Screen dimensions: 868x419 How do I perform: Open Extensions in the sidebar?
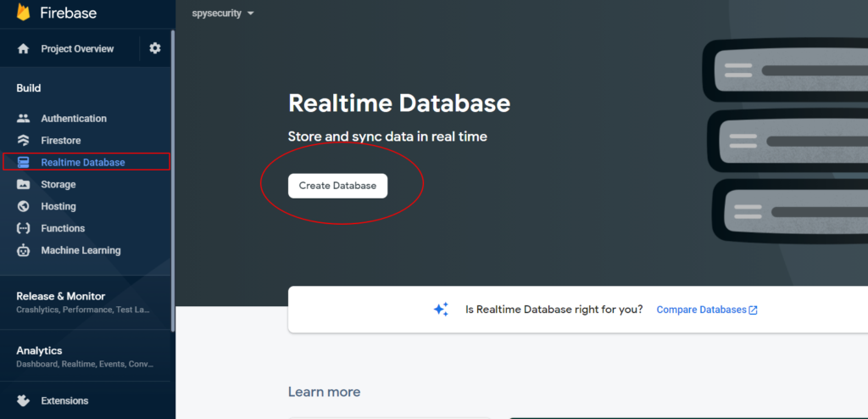tap(64, 400)
